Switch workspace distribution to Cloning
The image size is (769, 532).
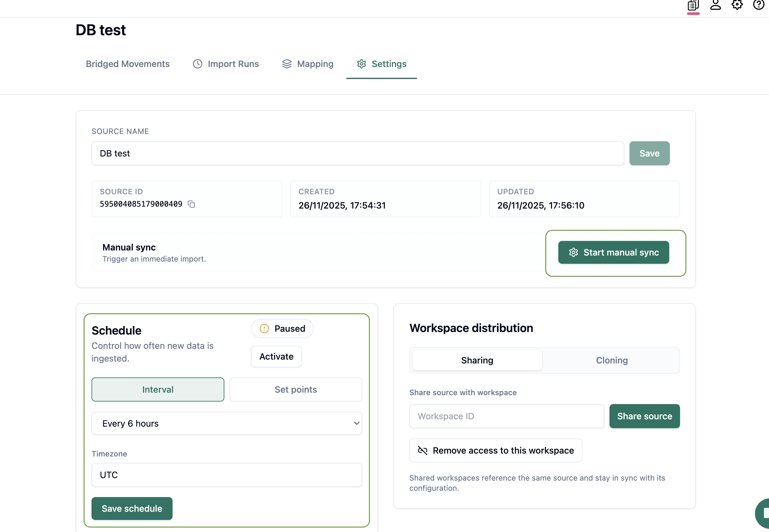click(x=611, y=360)
